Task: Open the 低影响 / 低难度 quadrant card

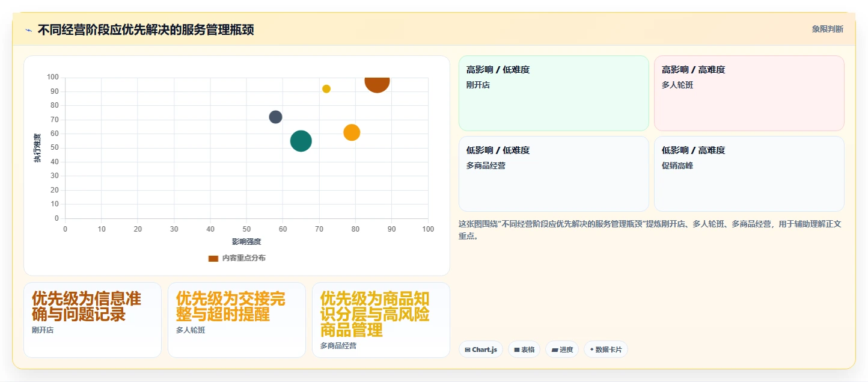Action: tap(554, 174)
